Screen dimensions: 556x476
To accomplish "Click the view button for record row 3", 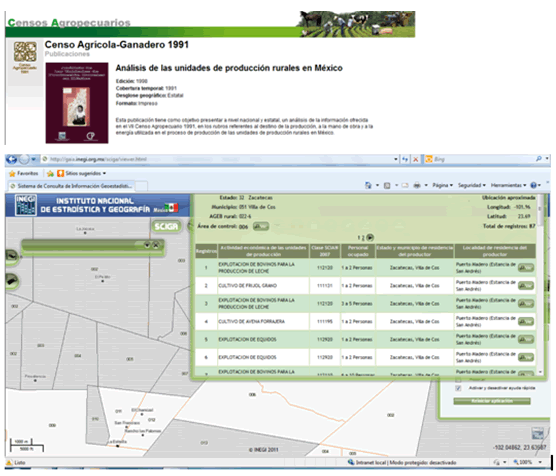I will (x=526, y=304).
